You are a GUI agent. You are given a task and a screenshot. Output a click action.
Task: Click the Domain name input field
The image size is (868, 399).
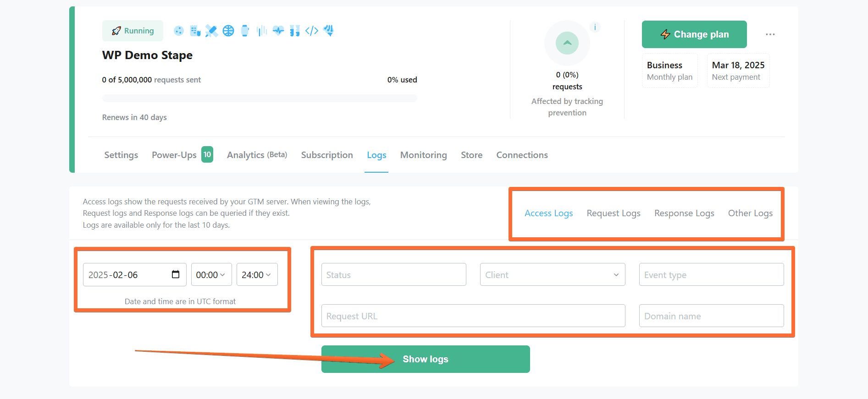[x=712, y=316]
